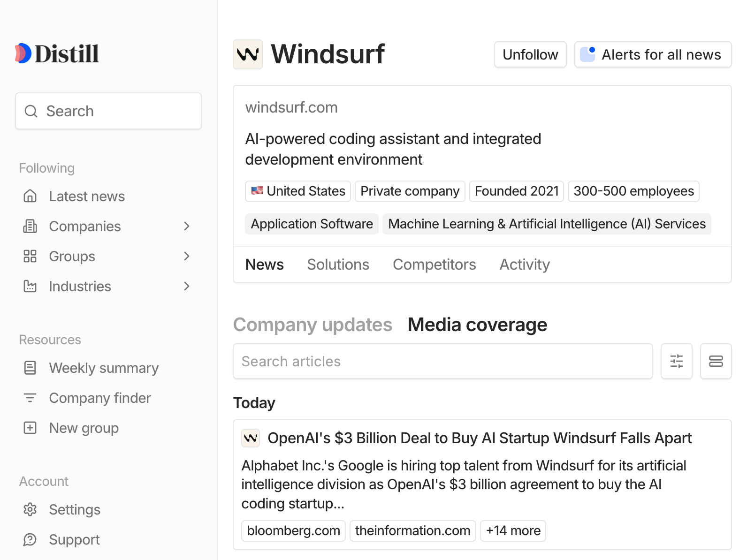
Task: Click the article summary about Alphabet hiring
Action: (x=464, y=484)
